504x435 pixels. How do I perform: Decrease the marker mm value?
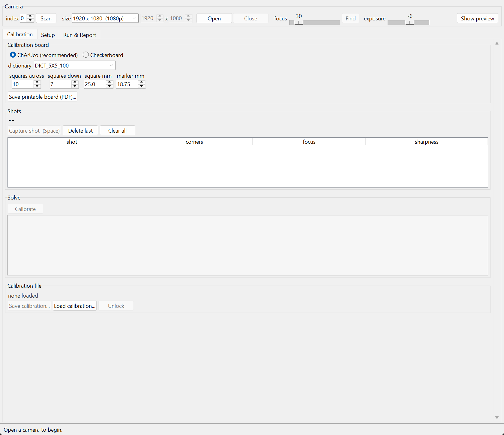[142, 86]
